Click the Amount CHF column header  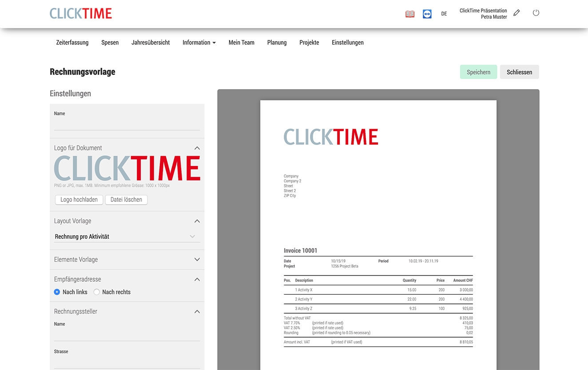[463, 280]
